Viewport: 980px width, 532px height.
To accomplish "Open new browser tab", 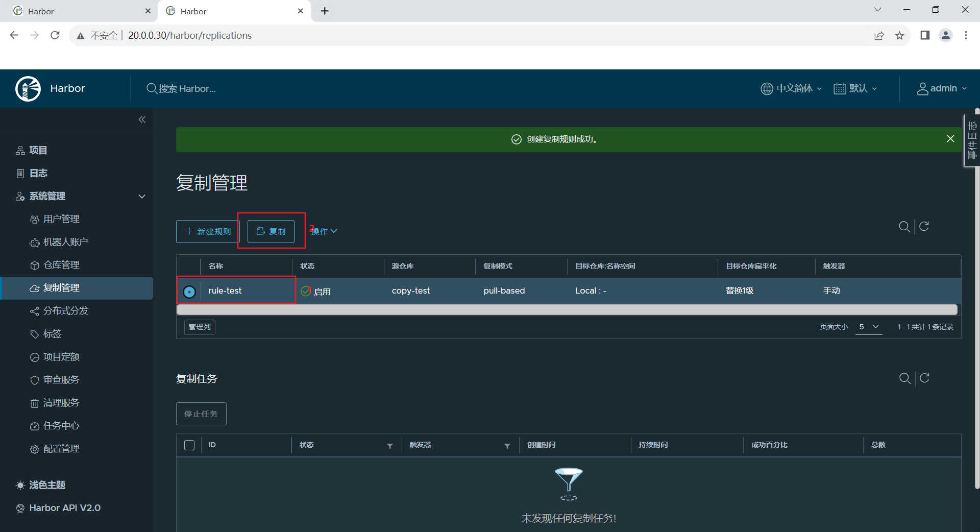I will (325, 11).
